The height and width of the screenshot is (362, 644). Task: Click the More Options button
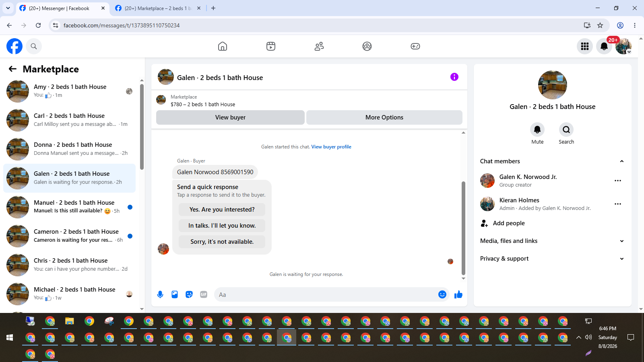[384, 117]
